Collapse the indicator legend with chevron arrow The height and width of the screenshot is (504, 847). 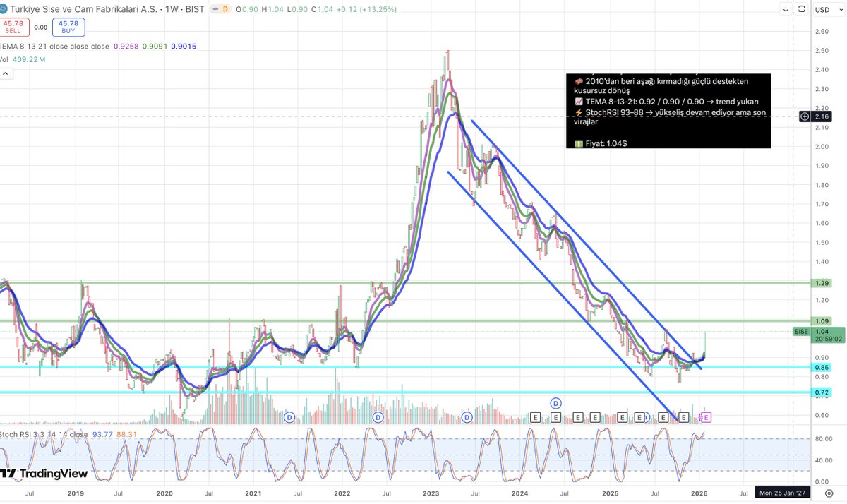(4, 74)
